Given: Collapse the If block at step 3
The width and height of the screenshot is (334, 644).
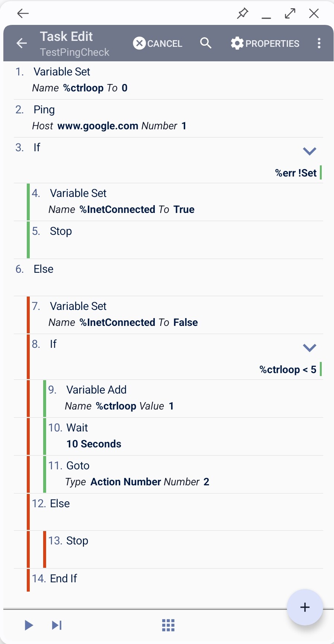Looking at the screenshot, I should tap(309, 151).
